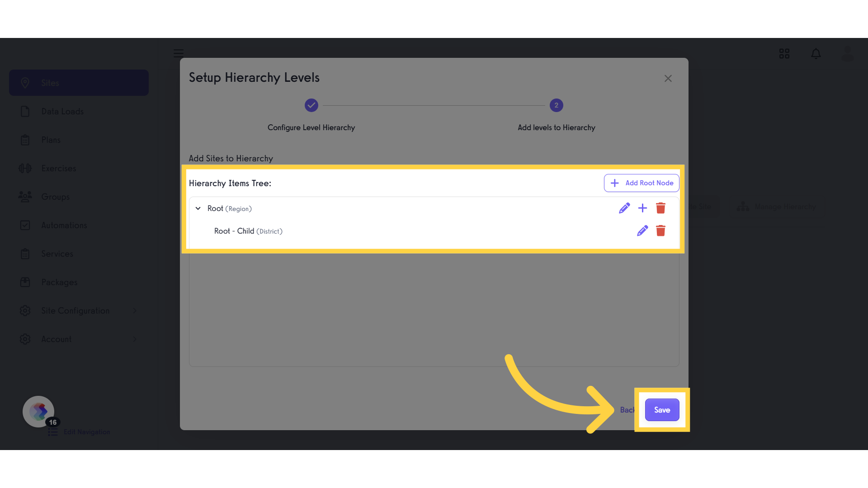868x488 pixels.
Task: Save the hierarchy setup
Action: [662, 410]
